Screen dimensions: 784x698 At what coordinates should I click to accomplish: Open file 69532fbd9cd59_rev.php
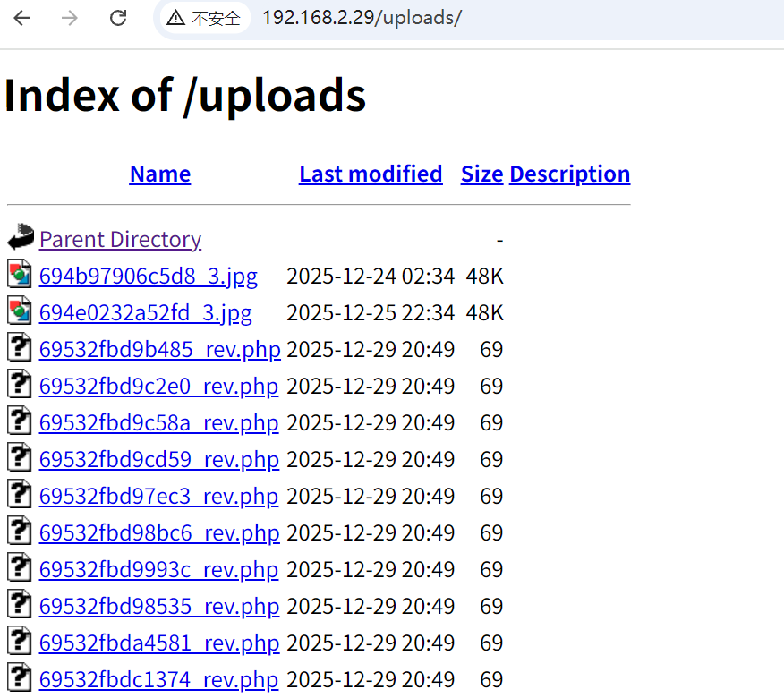point(158,460)
